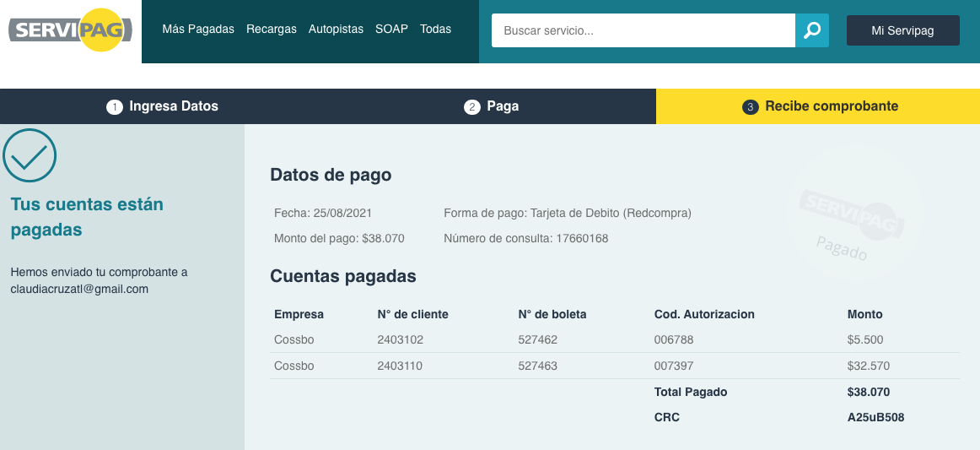Image resolution: width=980 pixels, height=450 pixels.
Task: Click boleta number 527463
Action: [x=537, y=366]
